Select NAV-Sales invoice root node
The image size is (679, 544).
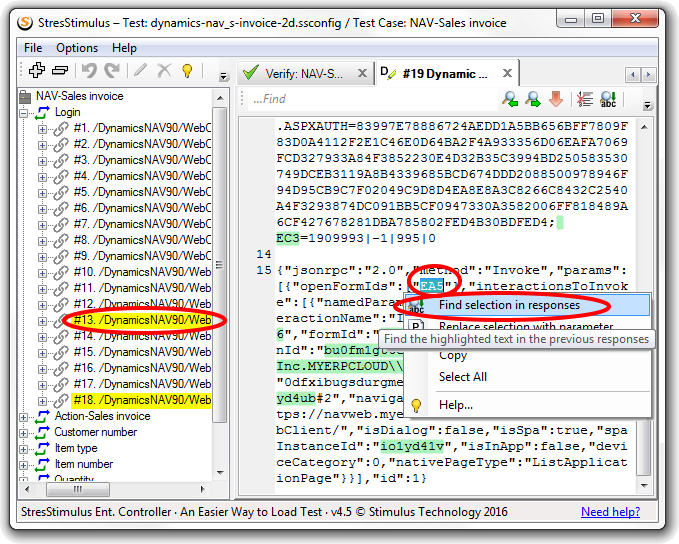coord(80,96)
